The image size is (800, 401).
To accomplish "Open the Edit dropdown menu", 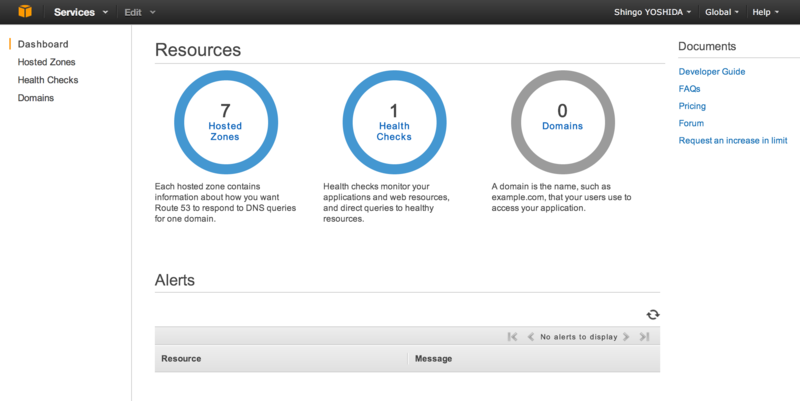I will coord(140,12).
